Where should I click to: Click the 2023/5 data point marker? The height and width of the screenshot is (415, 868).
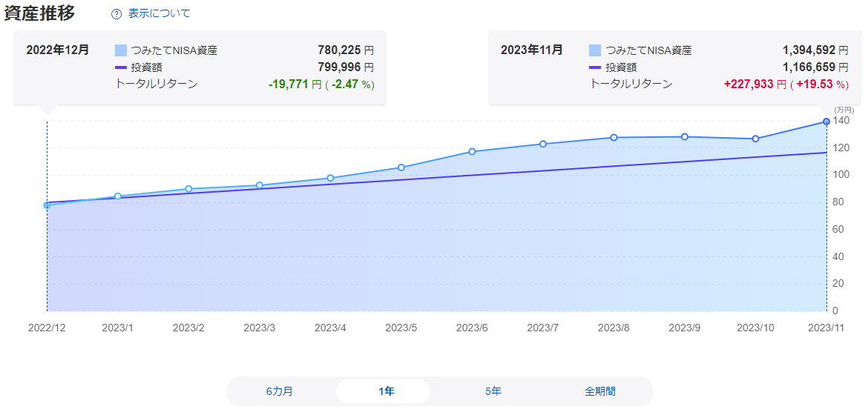pos(401,167)
